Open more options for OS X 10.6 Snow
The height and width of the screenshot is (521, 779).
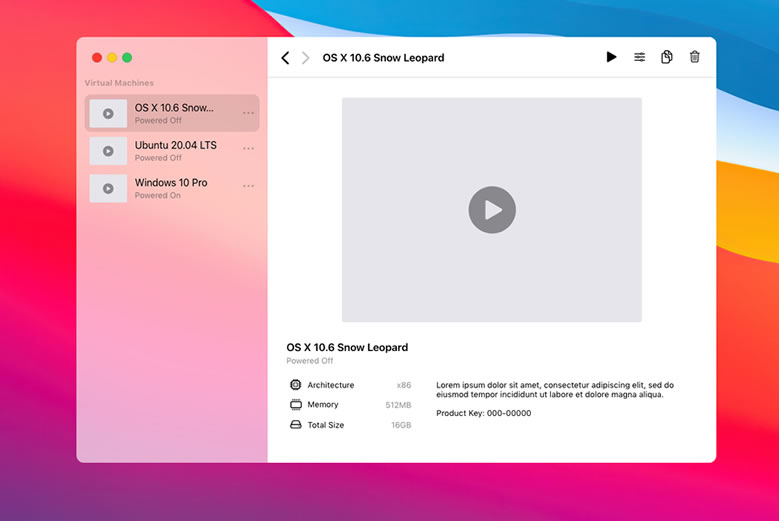(248, 113)
